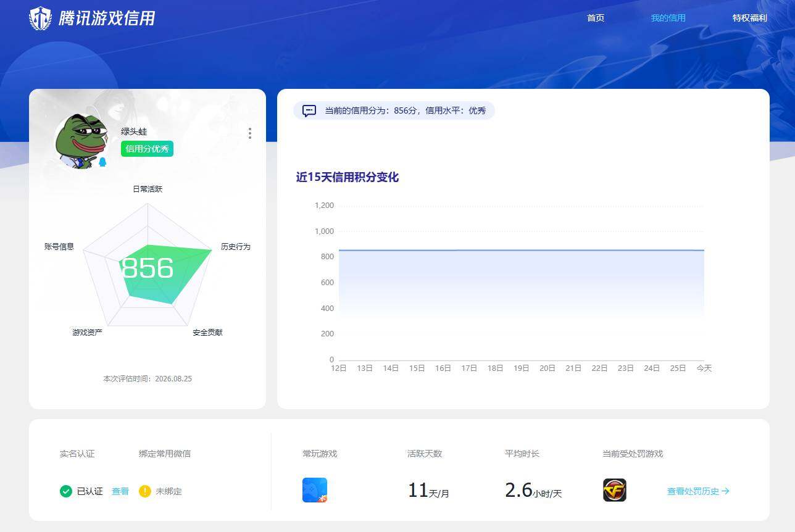Open 查看处罚历史 link

pyautogui.click(x=699, y=491)
